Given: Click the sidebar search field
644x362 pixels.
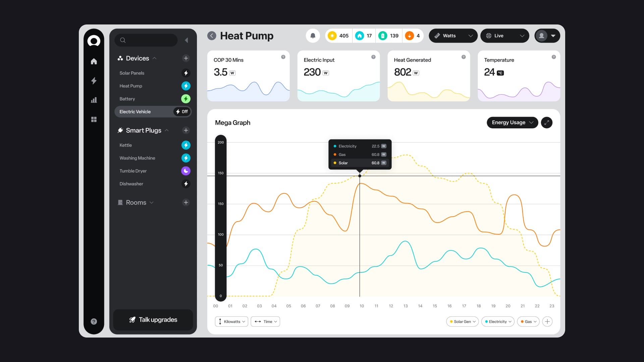Looking at the screenshot, I should tap(146, 40).
